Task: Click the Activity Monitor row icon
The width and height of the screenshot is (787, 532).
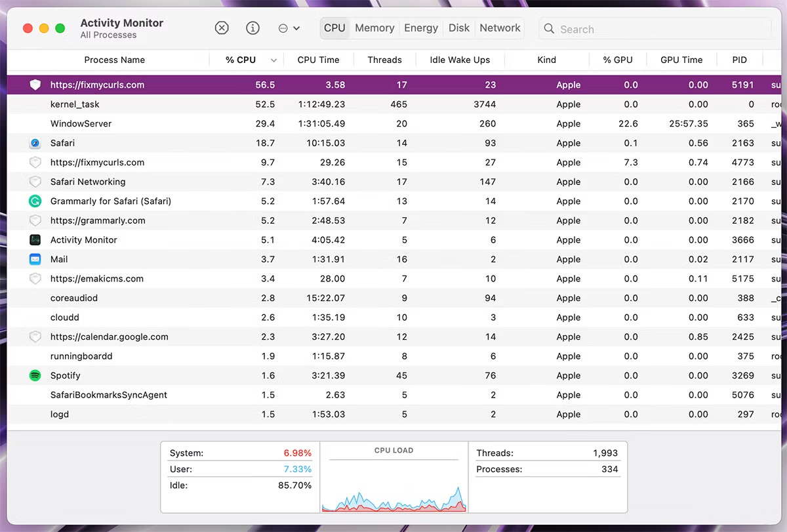Action: (35, 240)
